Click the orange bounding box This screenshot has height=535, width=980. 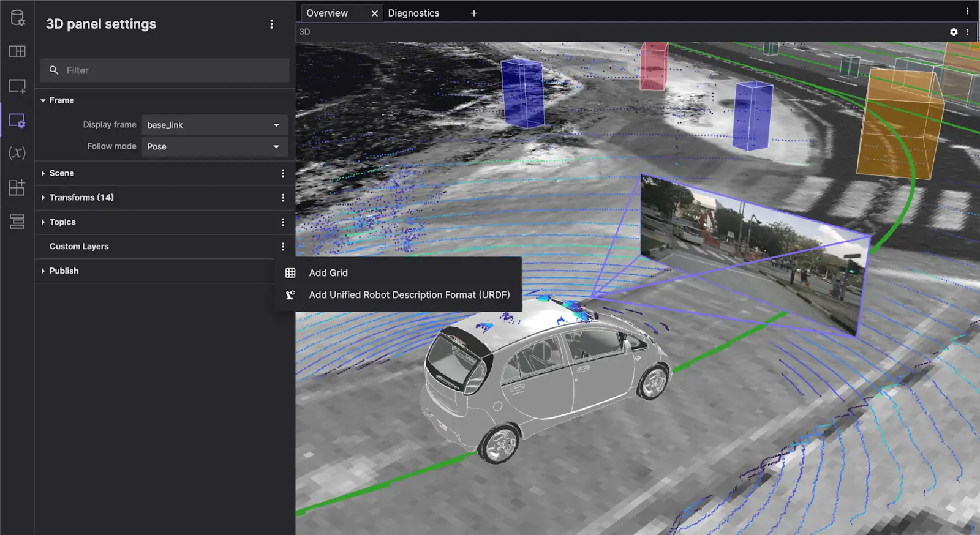899,124
